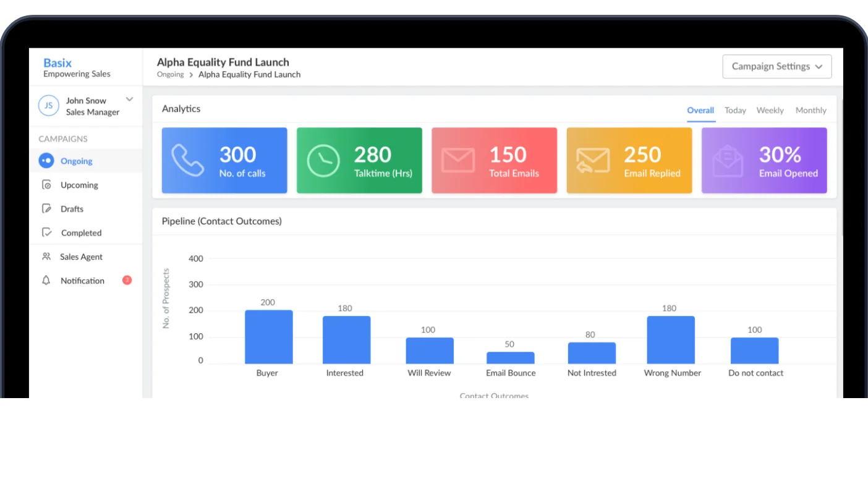
Task: Click the Wrong Number bar
Action: pos(671,340)
